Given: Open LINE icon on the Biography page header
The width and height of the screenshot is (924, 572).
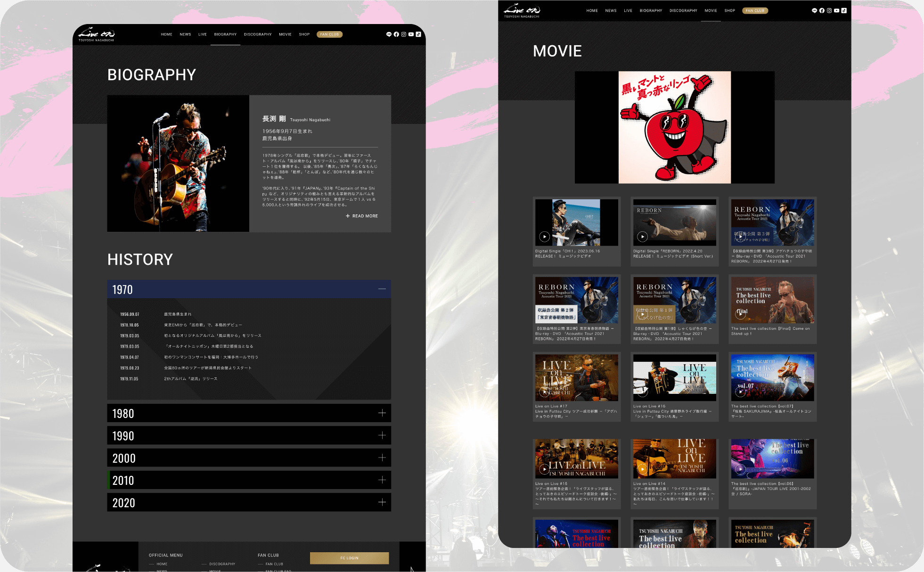Looking at the screenshot, I should 389,34.
